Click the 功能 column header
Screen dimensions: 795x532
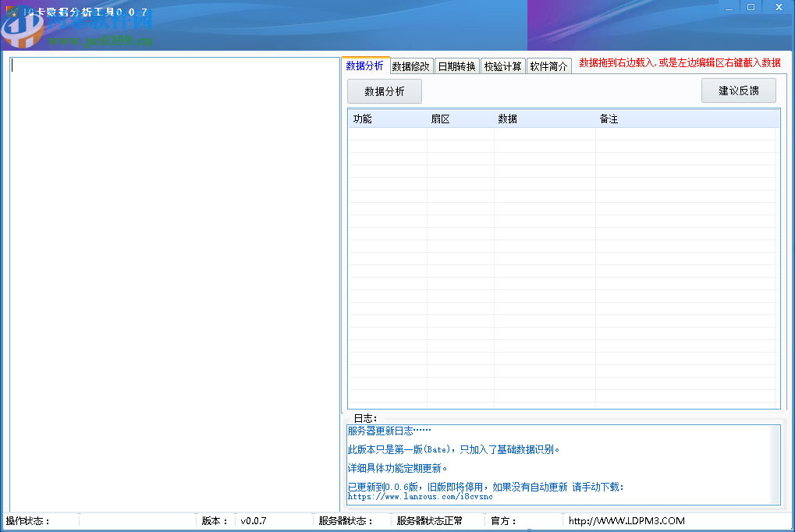(x=360, y=119)
